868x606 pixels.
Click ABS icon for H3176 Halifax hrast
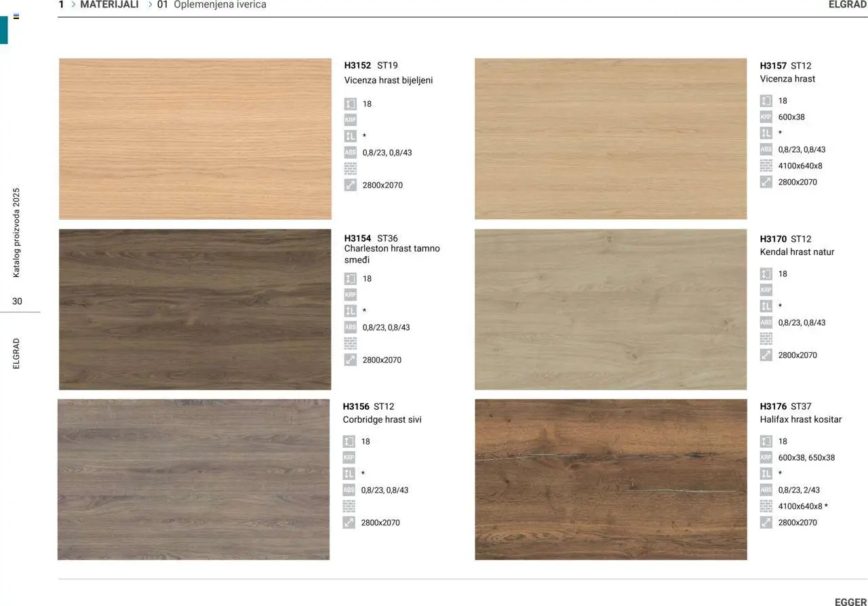(x=766, y=490)
